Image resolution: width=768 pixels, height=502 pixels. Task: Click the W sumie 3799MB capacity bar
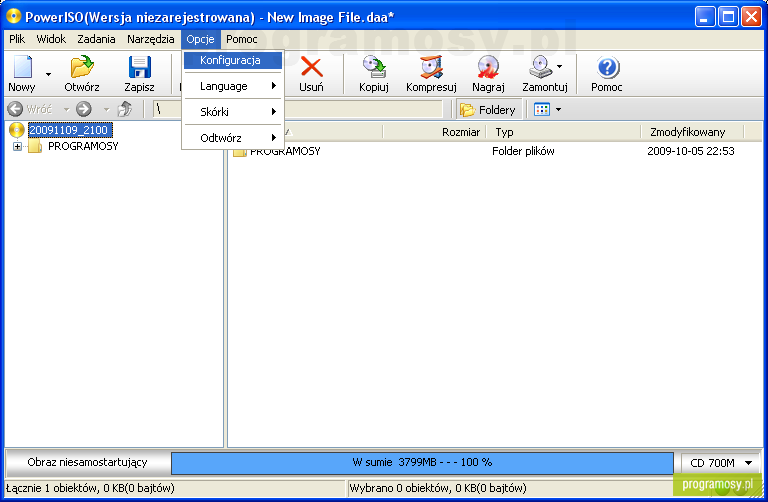pyautogui.click(x=422, y=463)
